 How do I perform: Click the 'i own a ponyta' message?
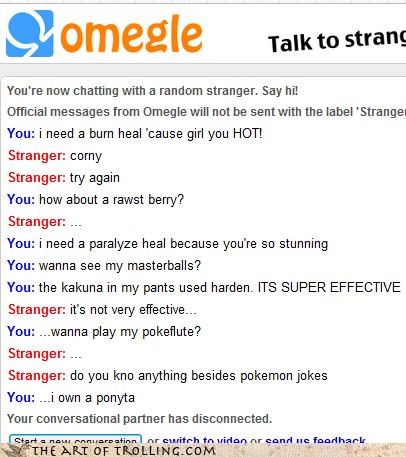(71, 397)
